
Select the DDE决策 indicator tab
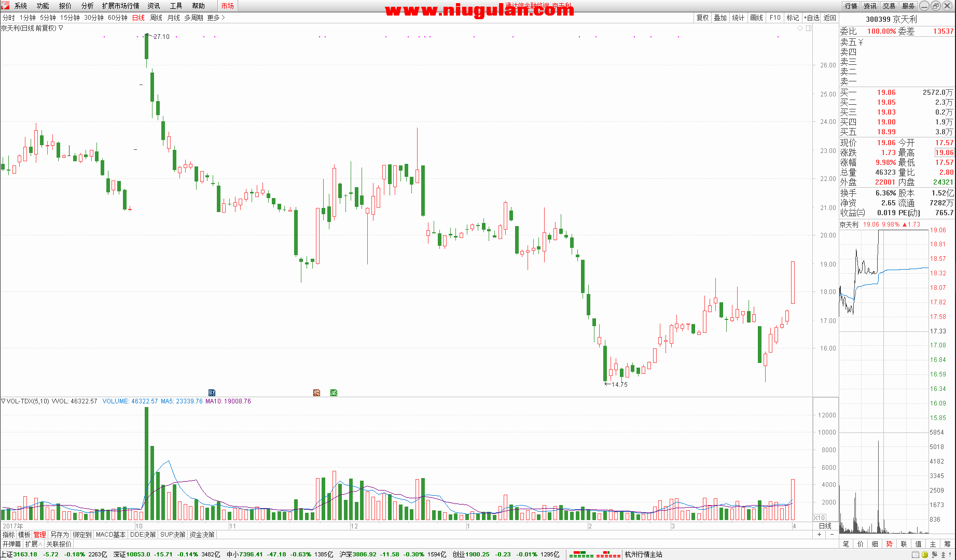[x=143, y=535]
